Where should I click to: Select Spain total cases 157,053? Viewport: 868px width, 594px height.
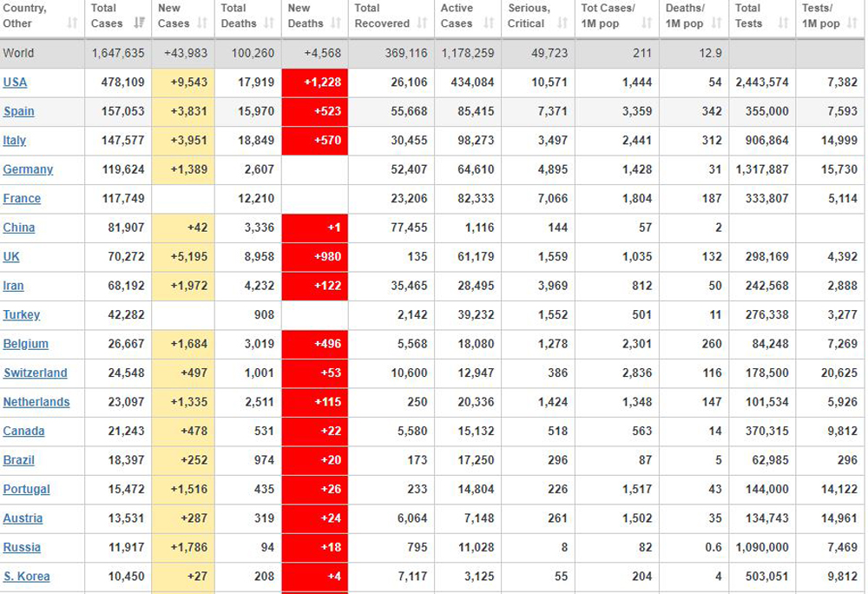(x=123, y=111)
